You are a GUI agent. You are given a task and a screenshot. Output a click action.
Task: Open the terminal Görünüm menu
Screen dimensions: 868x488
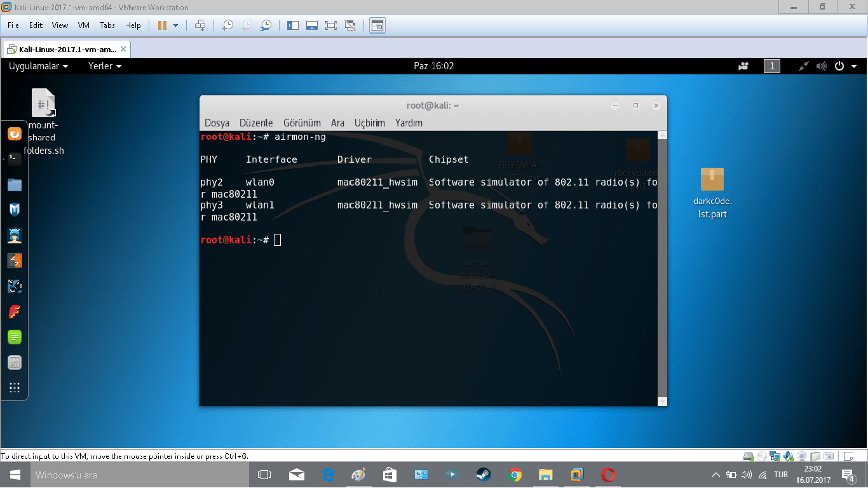[x=302, y=123]
